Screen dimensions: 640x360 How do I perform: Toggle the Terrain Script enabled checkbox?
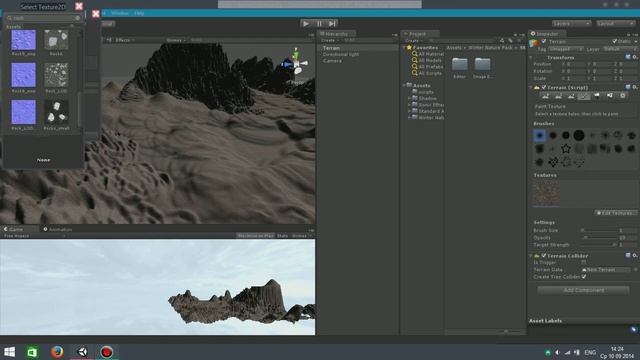544,87
